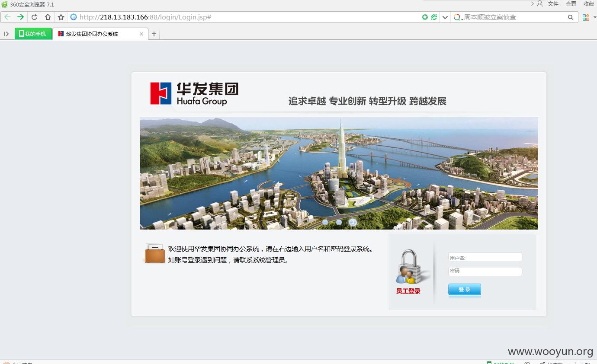This screenshot has height=364, width=597.
Task: Open the browser home page icon
Action: pyautogui.click(x=48, y=17)
